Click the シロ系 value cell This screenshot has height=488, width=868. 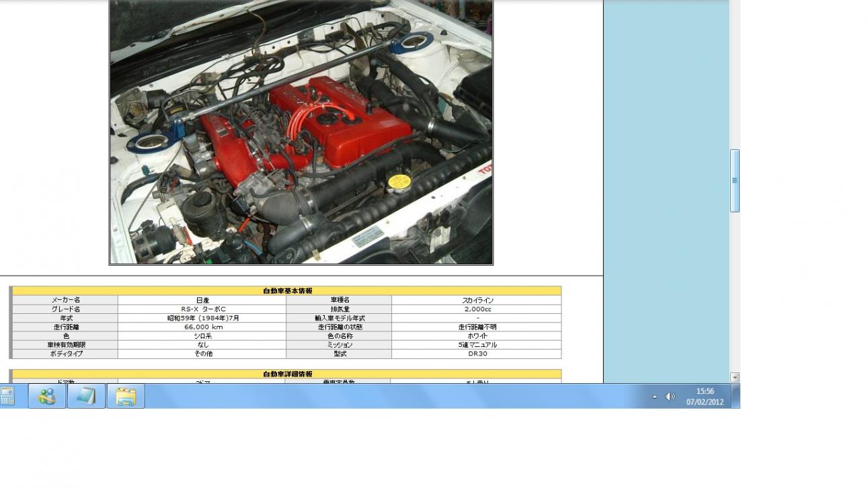pos(202,335)
